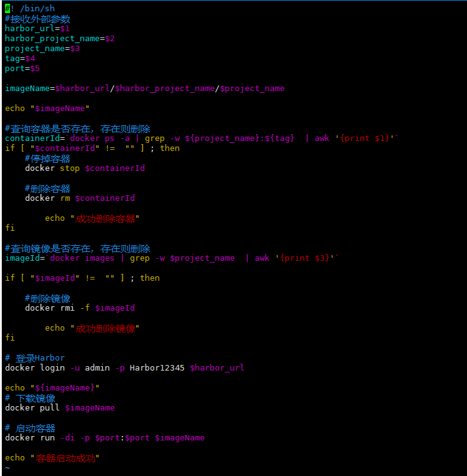Click the comment '#查询容器是否存在，存在则删除'
This screenshot has width=467, height=476.
click(x=77, y=129)
